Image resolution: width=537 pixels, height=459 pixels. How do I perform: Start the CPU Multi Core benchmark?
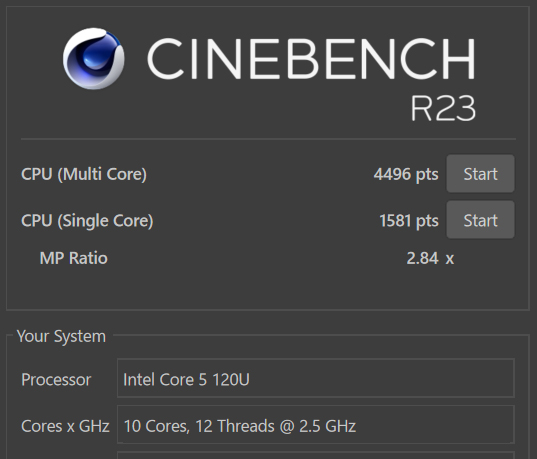pos(480,174)
